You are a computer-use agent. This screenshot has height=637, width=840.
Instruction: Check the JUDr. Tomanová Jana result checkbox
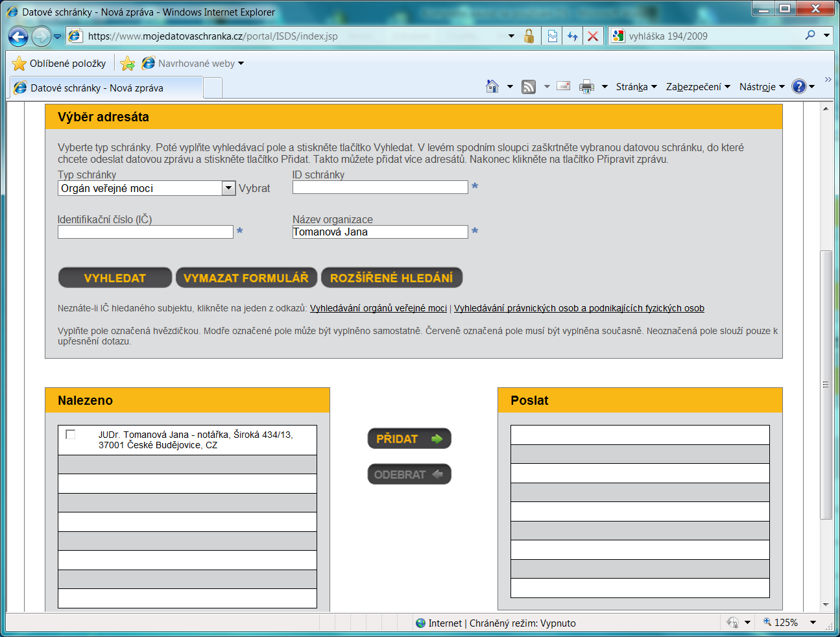click(71, 435)
